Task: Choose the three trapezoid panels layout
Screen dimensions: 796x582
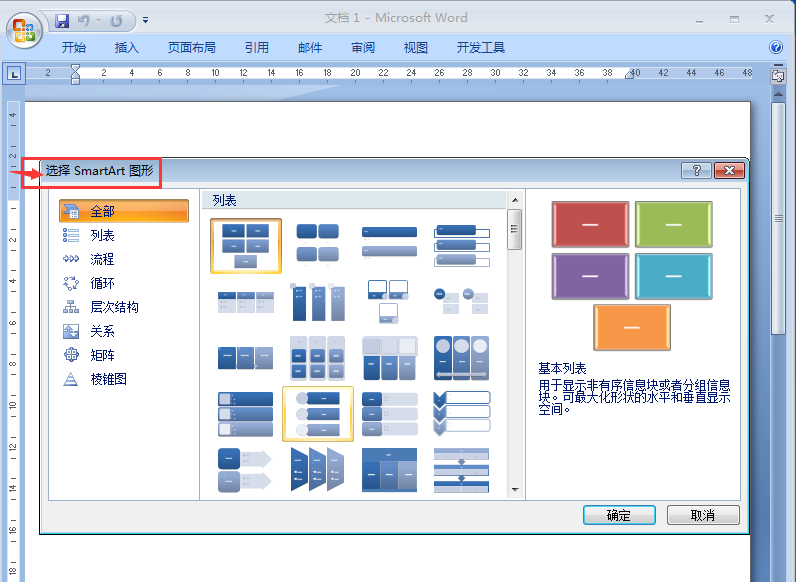Action: click(317, 470)
